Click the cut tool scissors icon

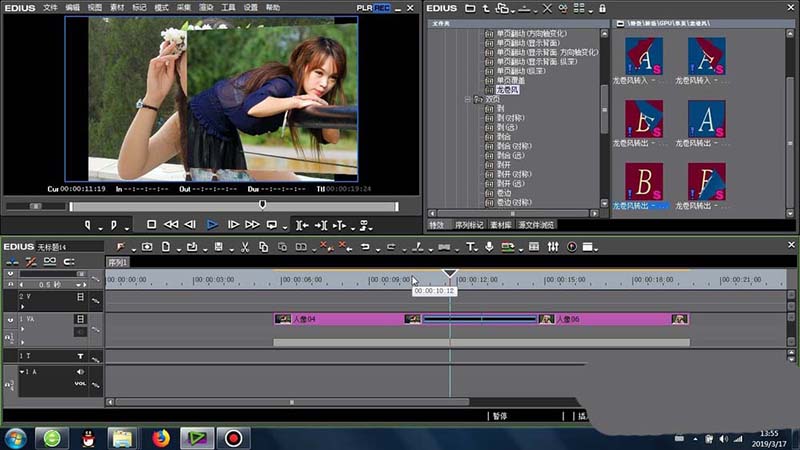point(245,247)
